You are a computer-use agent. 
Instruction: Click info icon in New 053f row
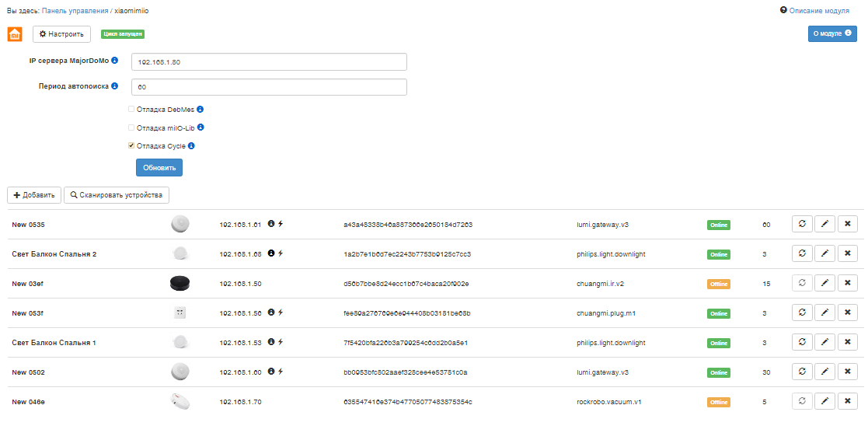(x=271, y=312)
